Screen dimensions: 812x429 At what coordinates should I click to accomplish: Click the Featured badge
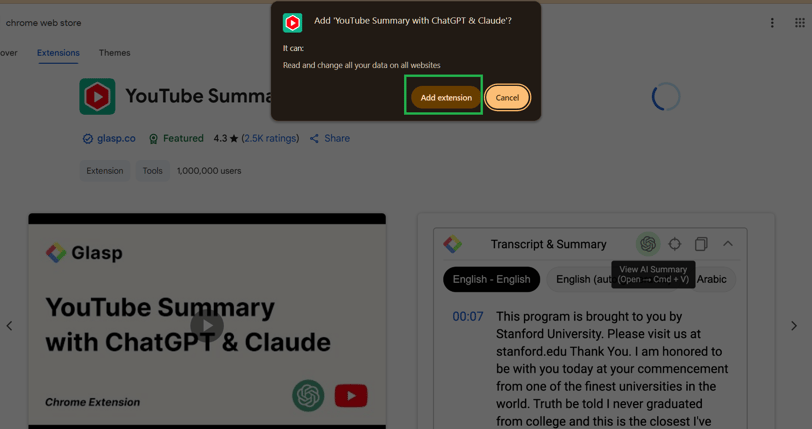176,138
